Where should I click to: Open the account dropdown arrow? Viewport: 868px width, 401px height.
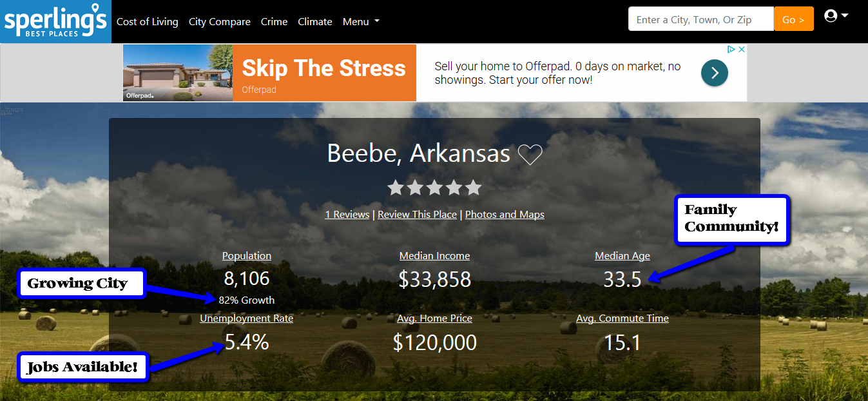click(845, 15)
